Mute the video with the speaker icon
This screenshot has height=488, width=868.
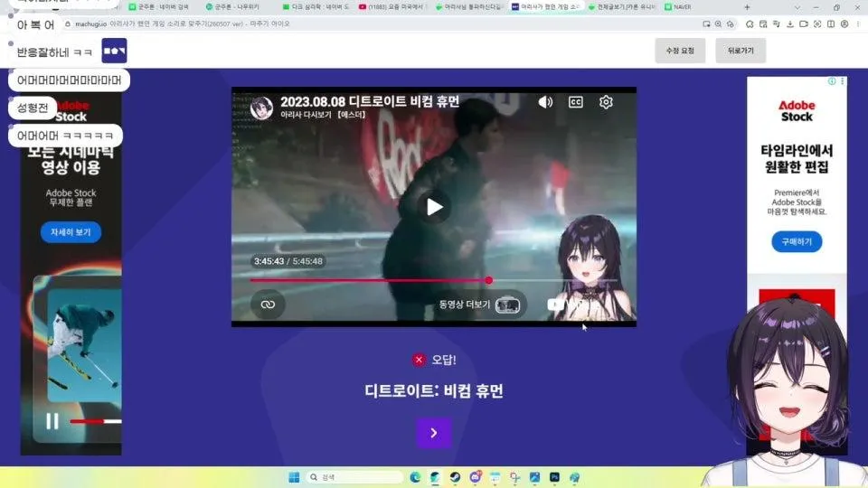tap(545, 102)
